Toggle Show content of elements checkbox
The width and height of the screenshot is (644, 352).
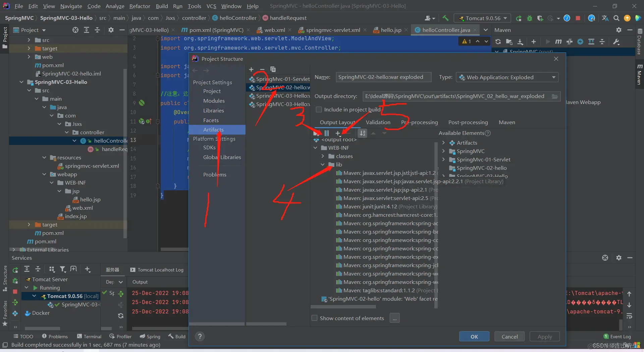pyautogui.click(x=315, y=318)
